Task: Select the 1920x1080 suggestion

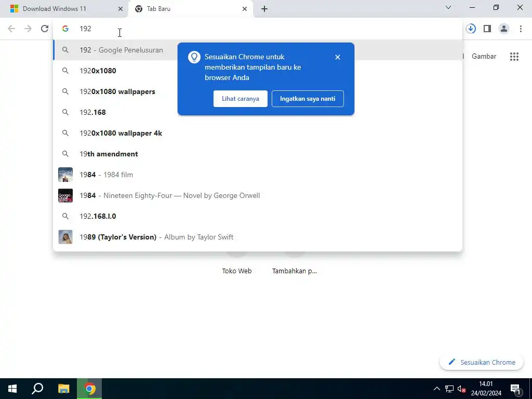Action: coord(258,71)
